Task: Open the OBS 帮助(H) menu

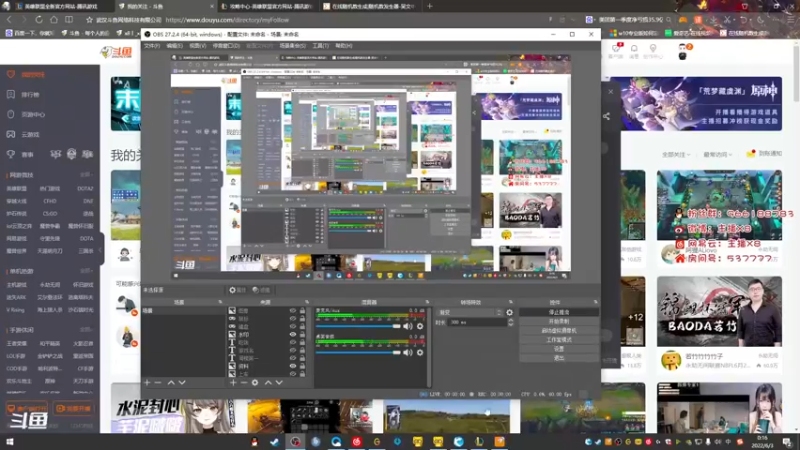Action: (344, 45)
